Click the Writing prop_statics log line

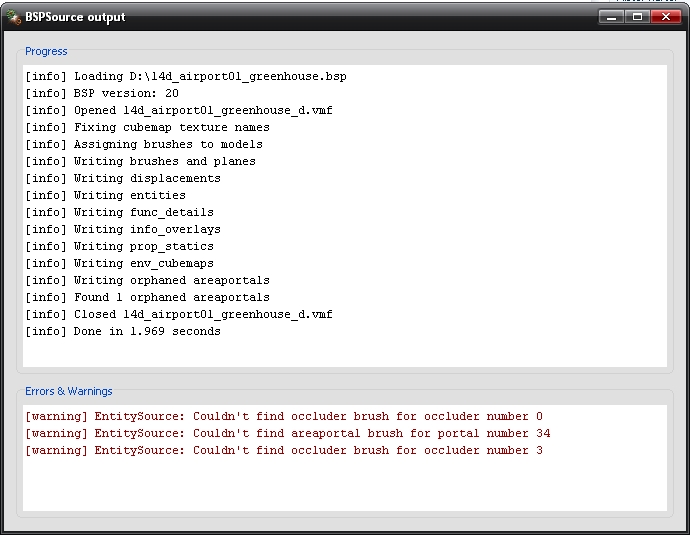point(119,246)
